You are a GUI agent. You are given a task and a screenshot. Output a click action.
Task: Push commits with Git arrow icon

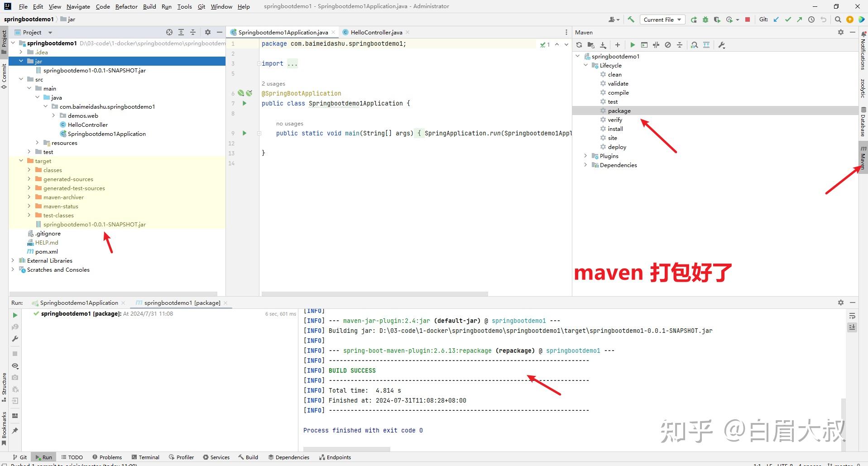[x=800, y=19]
